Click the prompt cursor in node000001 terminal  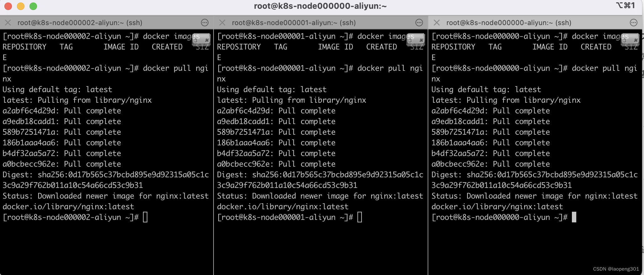tap(360, 217)
